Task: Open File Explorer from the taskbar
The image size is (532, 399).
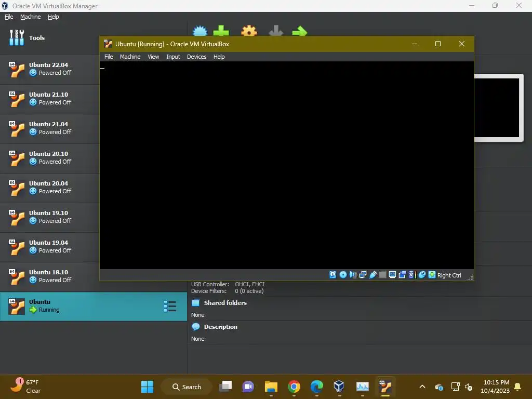Action: click(x=271, y=387)
